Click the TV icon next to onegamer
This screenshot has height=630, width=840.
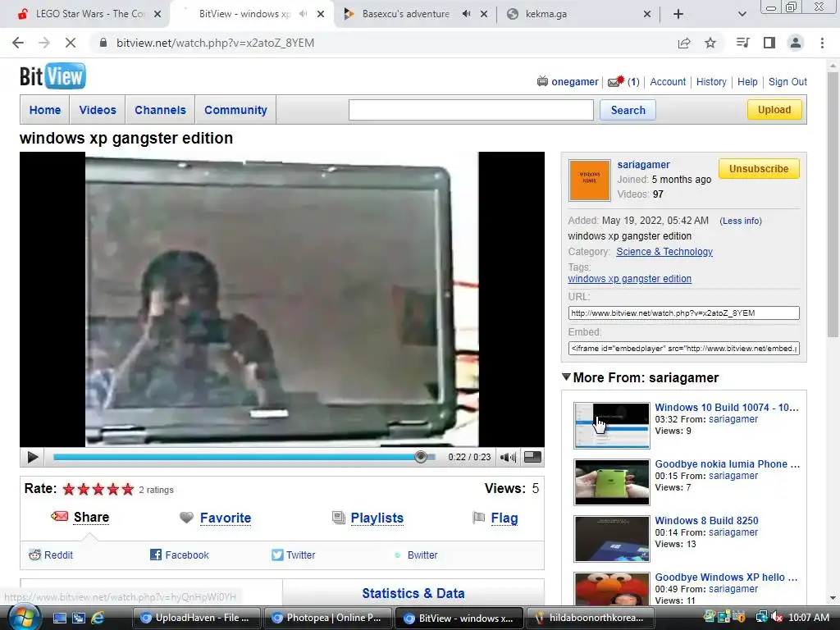542,81
